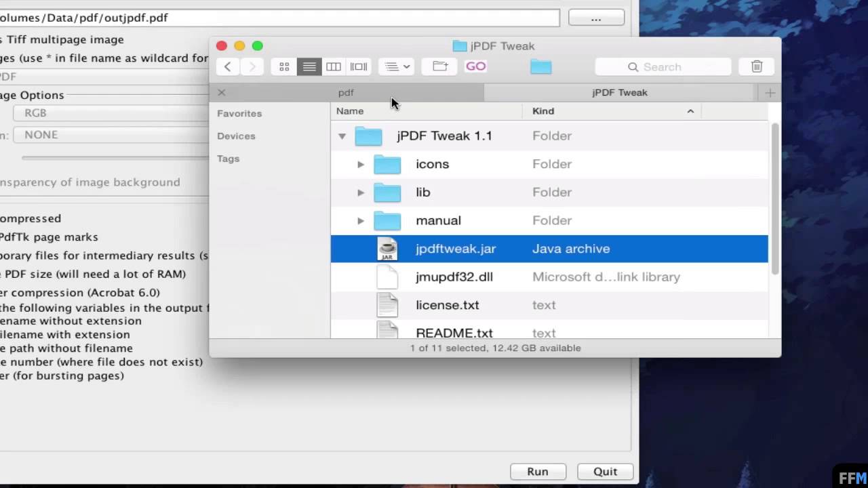Image resolution: width=868 pixels, height=488 pixels.
Task: Click the forward navigation arrow
Action: (x=252, y=66)
